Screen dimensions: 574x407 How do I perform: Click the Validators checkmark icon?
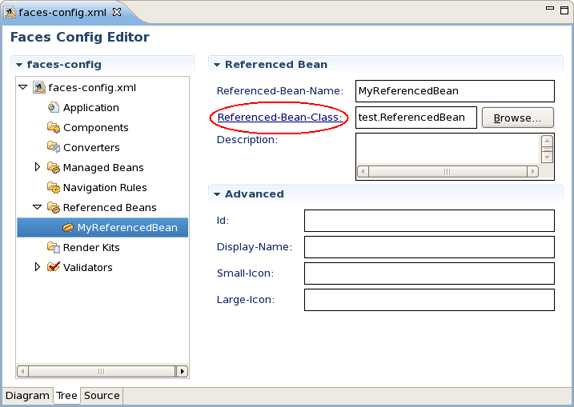[x=53, y=266]
